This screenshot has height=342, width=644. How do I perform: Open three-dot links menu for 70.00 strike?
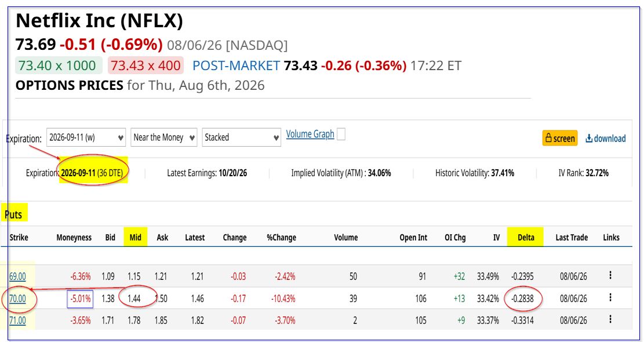pos(610,298)
